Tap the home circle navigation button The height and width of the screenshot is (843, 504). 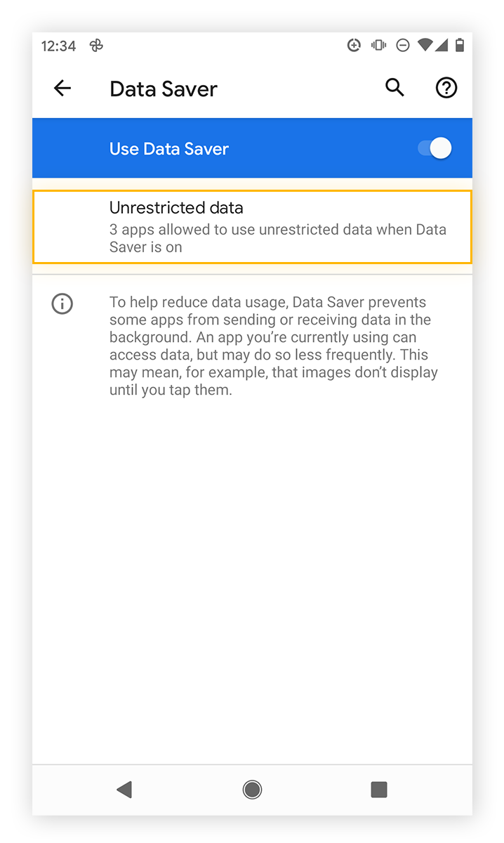pyautogui.click(x=252, y=789)
